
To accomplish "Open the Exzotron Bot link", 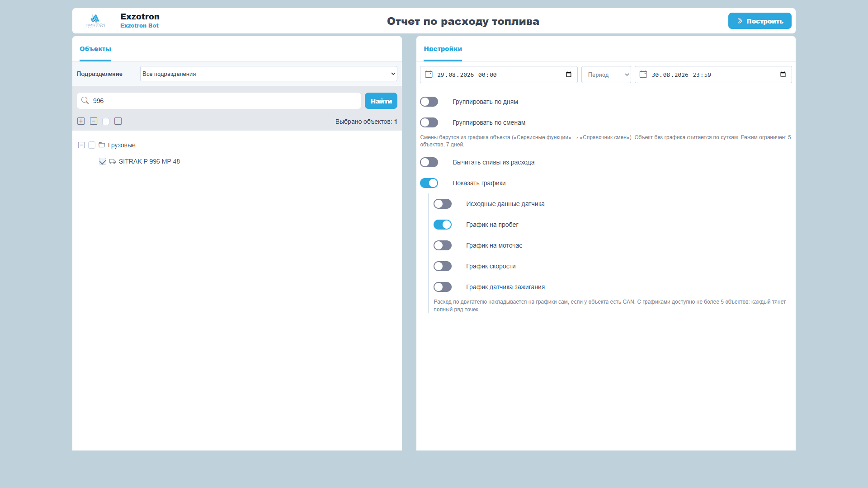I will (139, 26).
